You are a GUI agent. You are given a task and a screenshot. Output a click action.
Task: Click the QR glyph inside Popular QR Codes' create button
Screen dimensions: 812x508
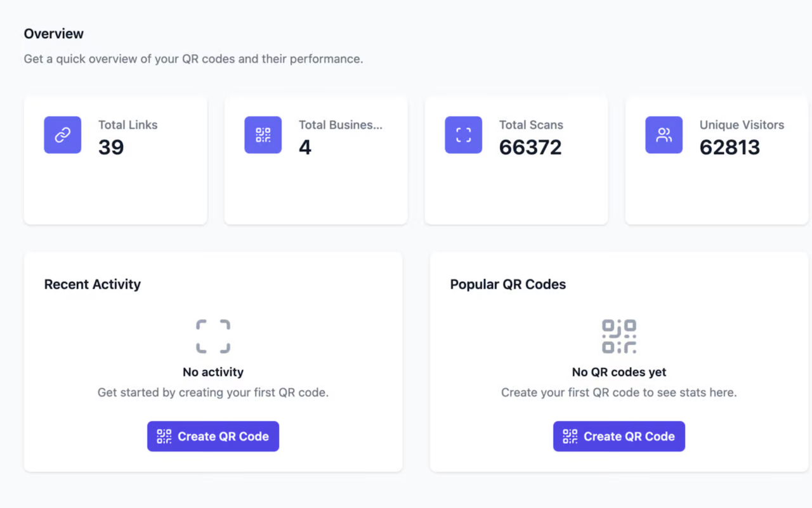tap(570, 436)
